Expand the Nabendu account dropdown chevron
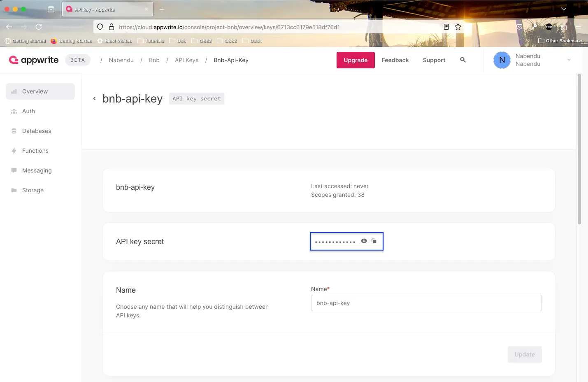 (569, 60)
